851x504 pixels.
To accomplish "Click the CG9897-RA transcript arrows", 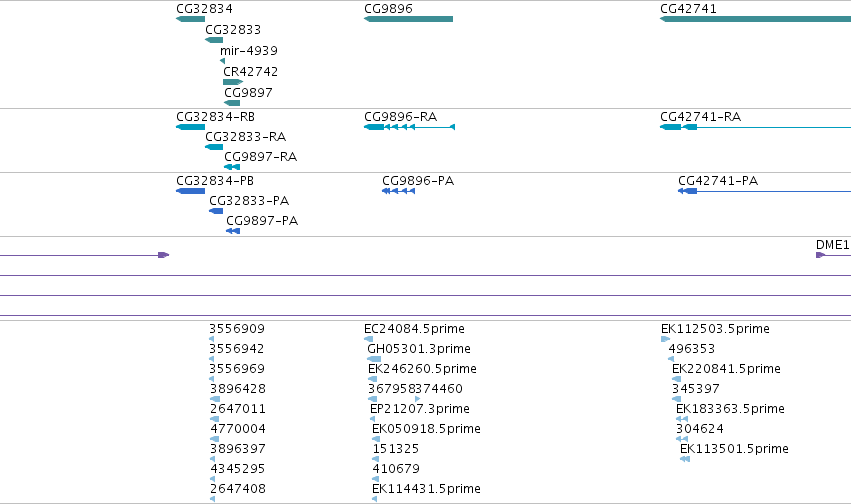I will [x=232, y=167].
